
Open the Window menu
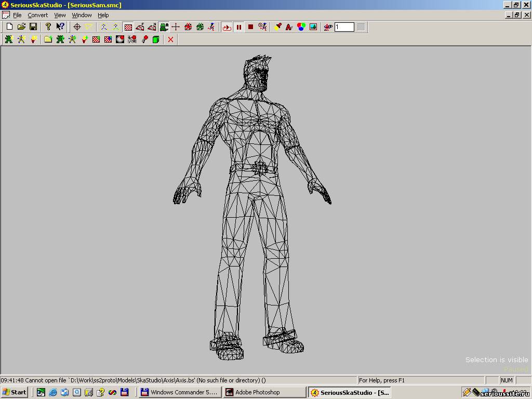82,15
